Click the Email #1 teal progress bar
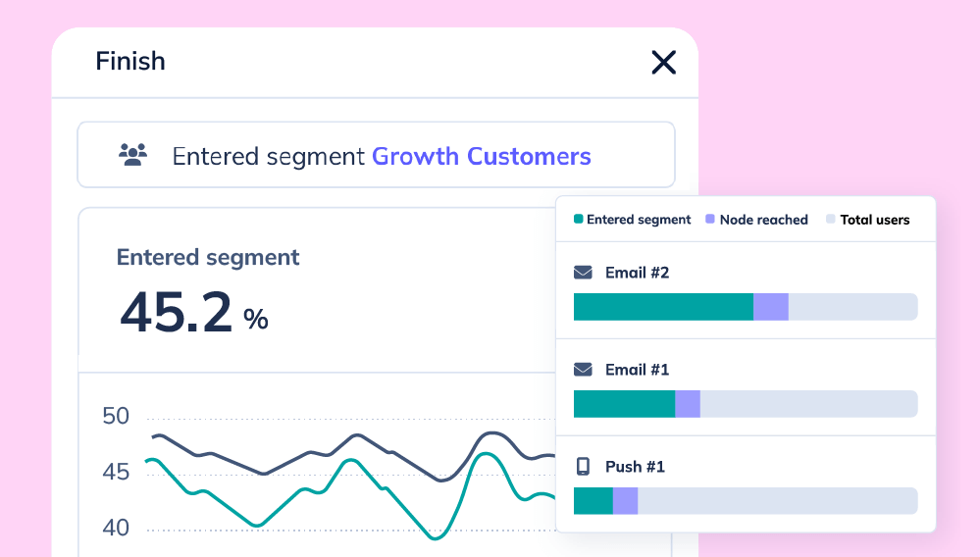The image size is (980, 557). point(624,404)
